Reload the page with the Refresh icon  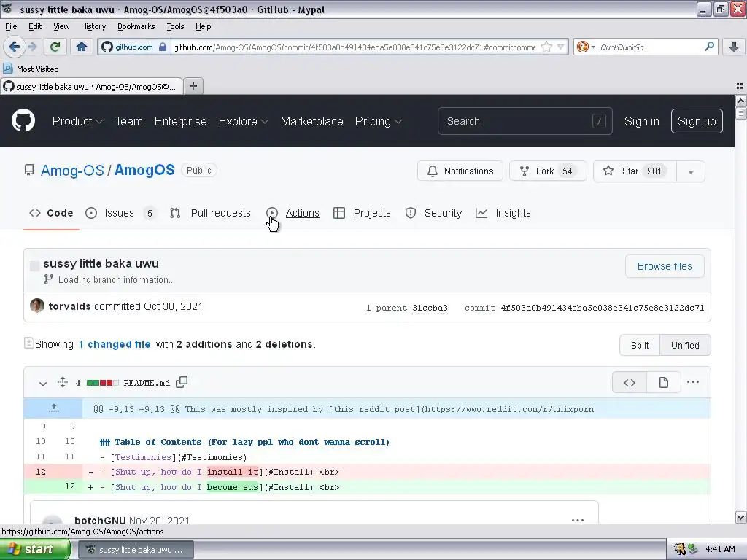(55, 47)
